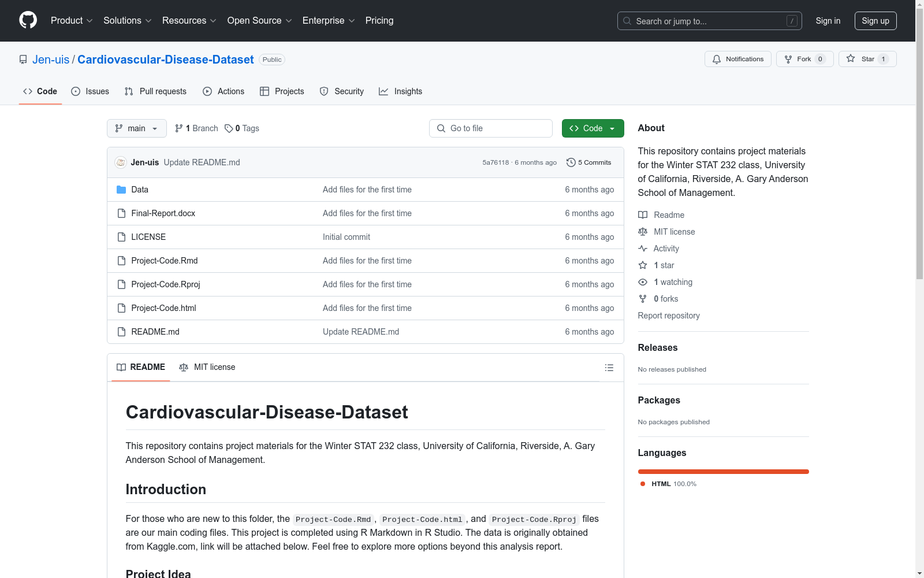Click the orange HTML language bar
The width and height of the screenshot is (924, 578).
723,472
